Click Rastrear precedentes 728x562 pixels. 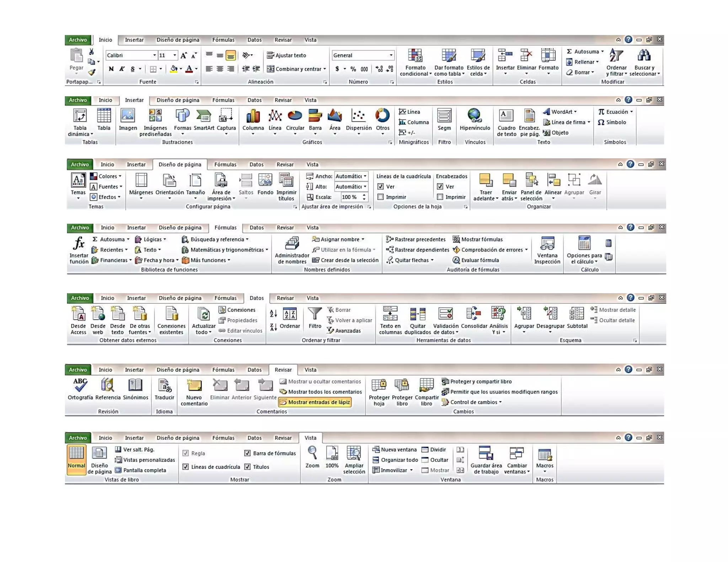pyautogui.click(x=416, y=239)
